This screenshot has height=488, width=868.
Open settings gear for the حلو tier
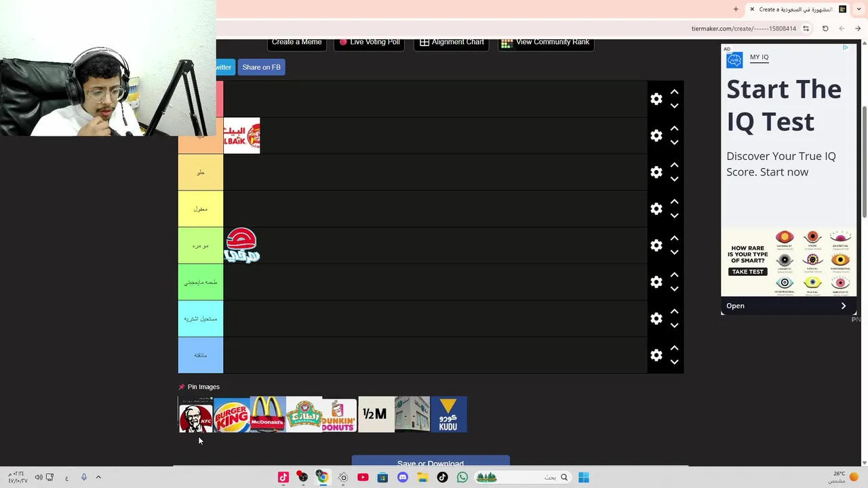[x=656, y=172]
